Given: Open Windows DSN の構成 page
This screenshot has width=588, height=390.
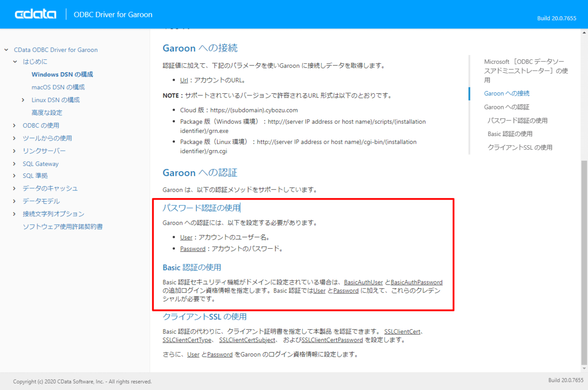Looking at the screenshot, I should point(62,75).
